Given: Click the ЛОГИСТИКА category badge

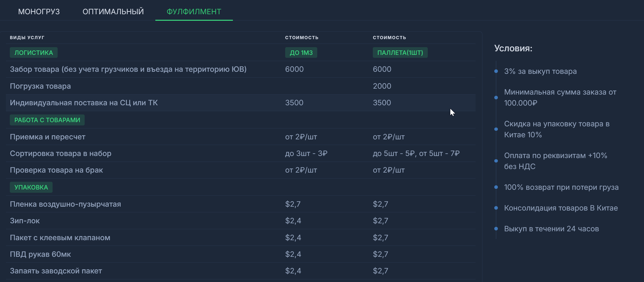Looking at the screenshot, I should (34, 52).
